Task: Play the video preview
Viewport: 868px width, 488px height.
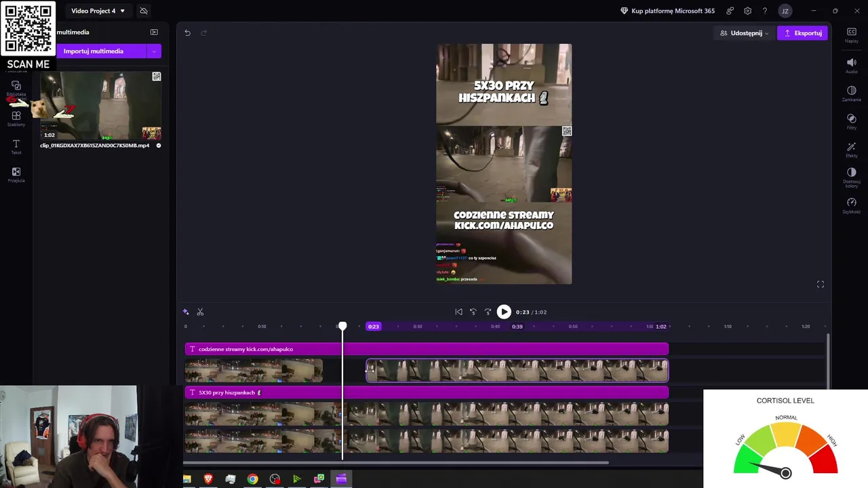Action: 504,312
